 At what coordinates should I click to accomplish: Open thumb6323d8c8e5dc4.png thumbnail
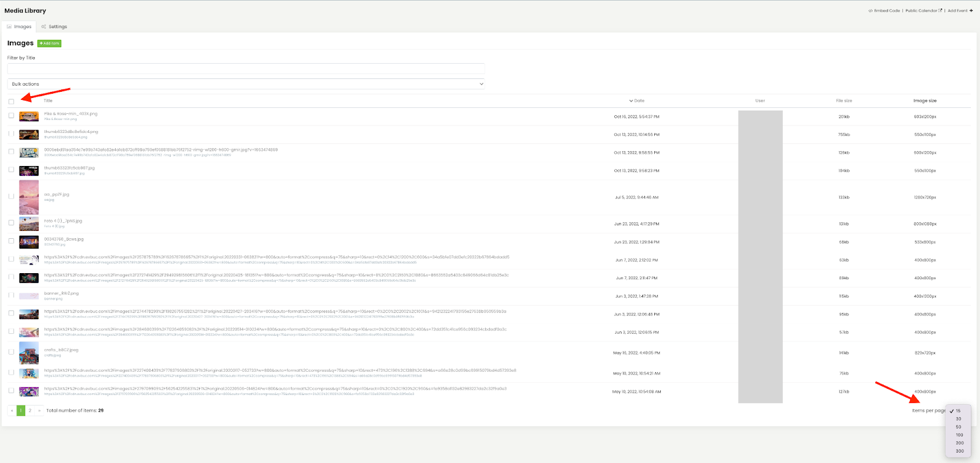pyautogui.click(x=29, y=134)
